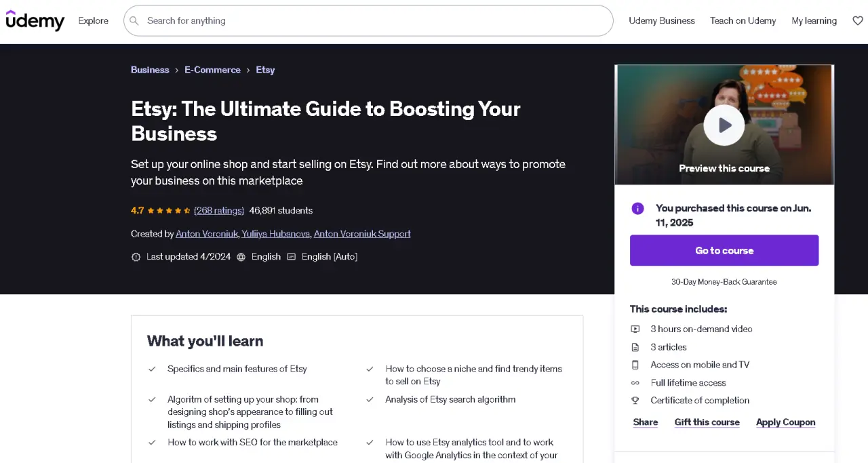Click the 3 hours on-demand video text
This screenshot has height=463, width=868.
click(x=702, y=329)
